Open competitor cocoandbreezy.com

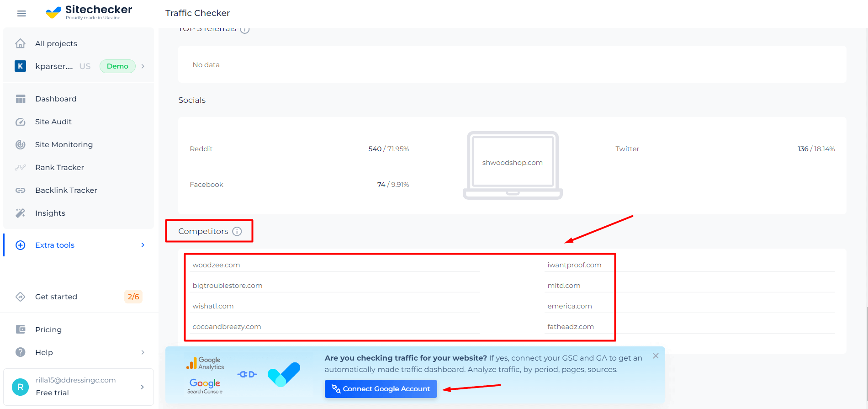click(x=227, y=327)
